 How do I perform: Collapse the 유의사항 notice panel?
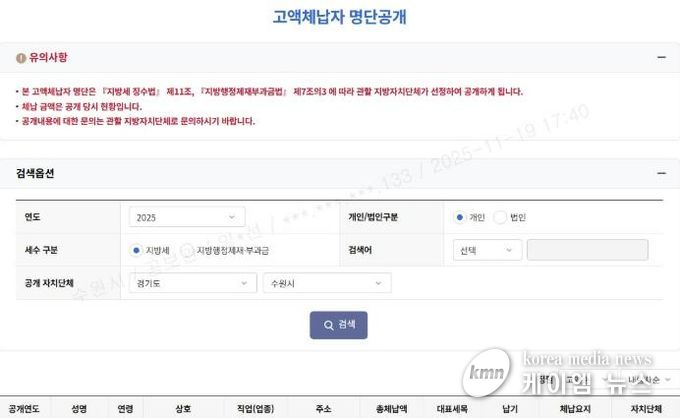coord(660,58)
